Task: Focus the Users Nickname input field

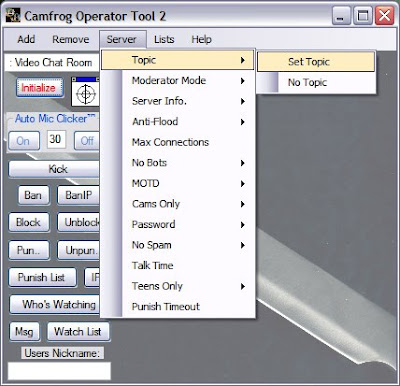Action: pyautogui.click(x=59, y=371)
